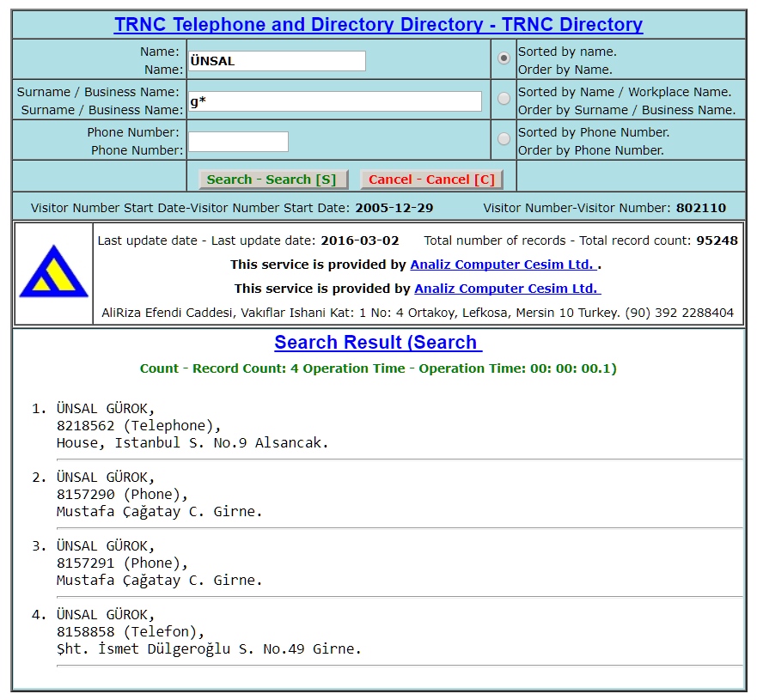
Task: Click the last update date 2016-03-02
Action: (x=359, y=240)
